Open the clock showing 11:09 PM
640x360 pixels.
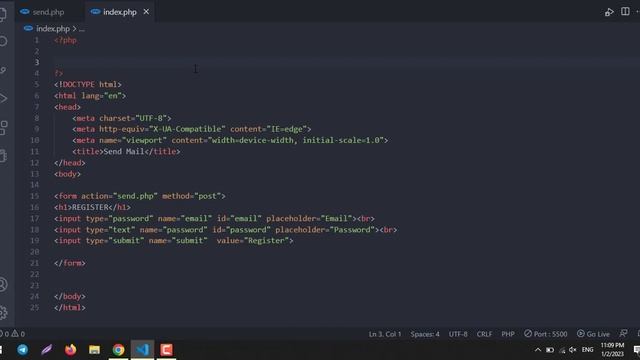(612, 350)
